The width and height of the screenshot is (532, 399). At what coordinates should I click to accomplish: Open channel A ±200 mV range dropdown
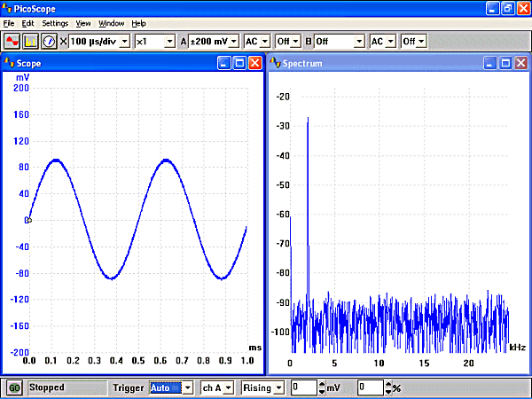coord(232,42)
